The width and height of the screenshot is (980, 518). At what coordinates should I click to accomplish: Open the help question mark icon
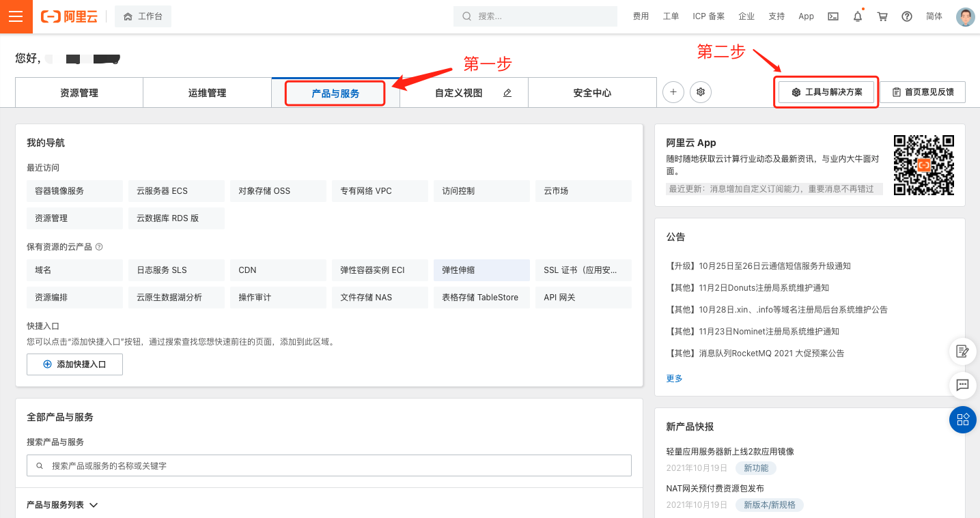tap(907, 16)
